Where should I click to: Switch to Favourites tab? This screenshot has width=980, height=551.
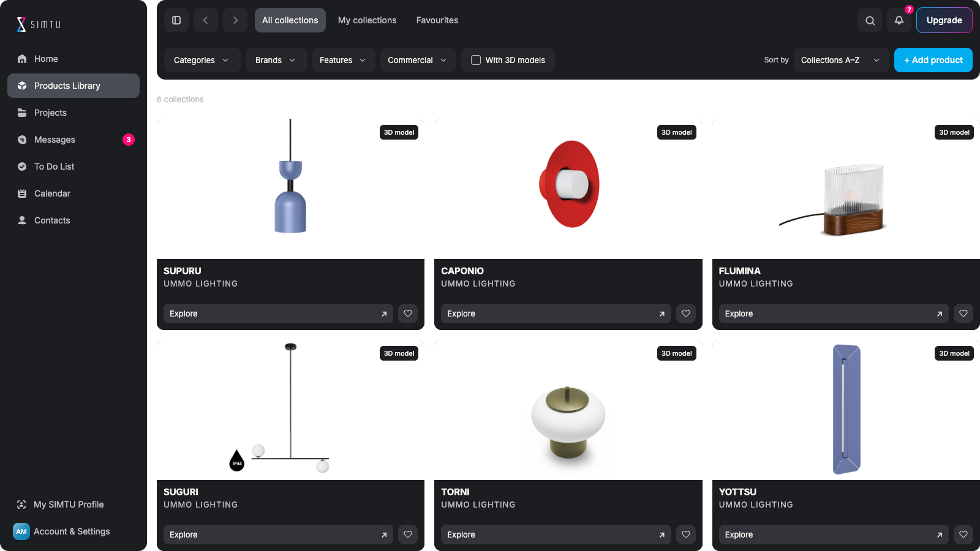click(x=437, y=20)
